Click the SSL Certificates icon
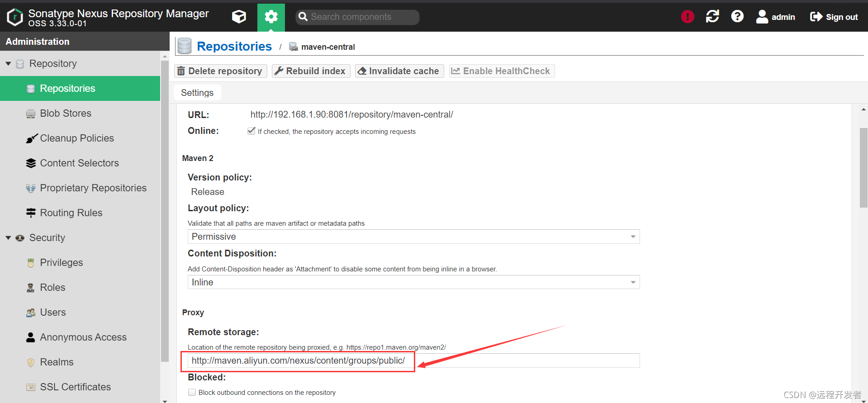 pyautogui.click(x=31, y=387)
